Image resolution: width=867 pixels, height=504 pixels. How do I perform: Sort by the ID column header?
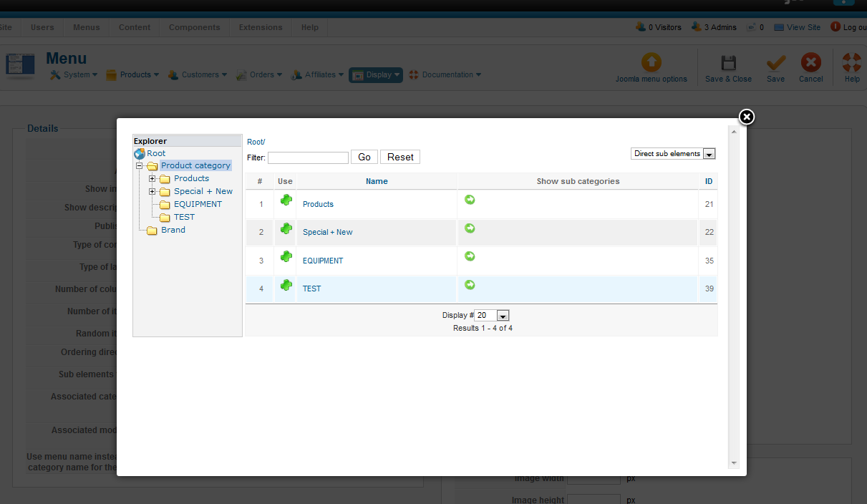pos(709,181)
